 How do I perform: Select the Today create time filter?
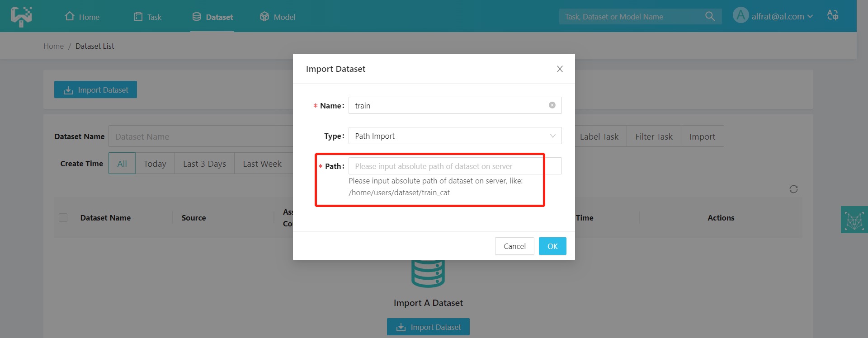tap(155, 164)
